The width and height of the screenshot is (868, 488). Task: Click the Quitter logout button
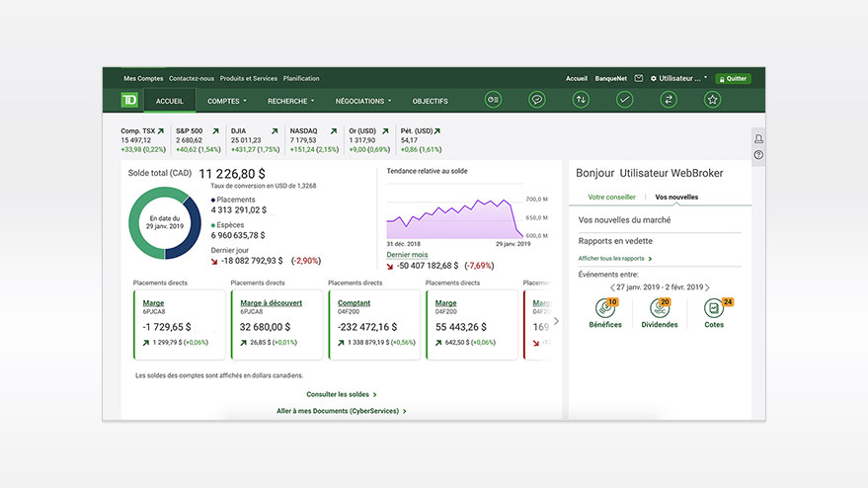click(733, 79)
